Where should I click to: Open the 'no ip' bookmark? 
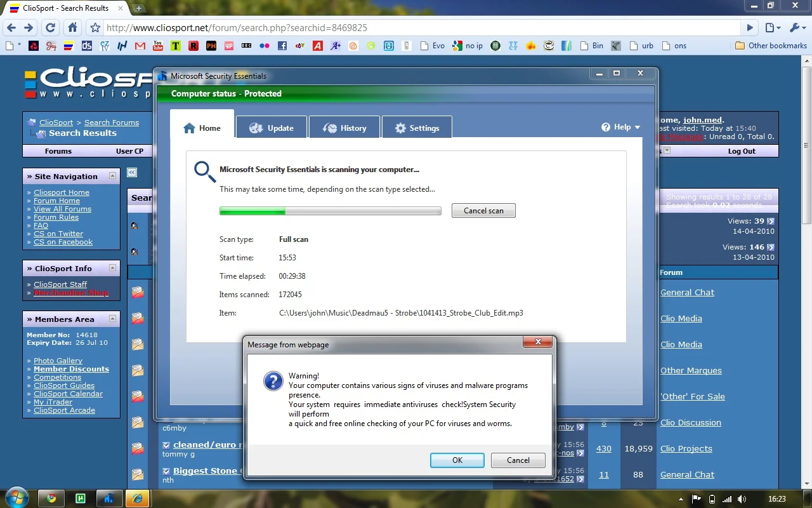[x=467, y=46]
